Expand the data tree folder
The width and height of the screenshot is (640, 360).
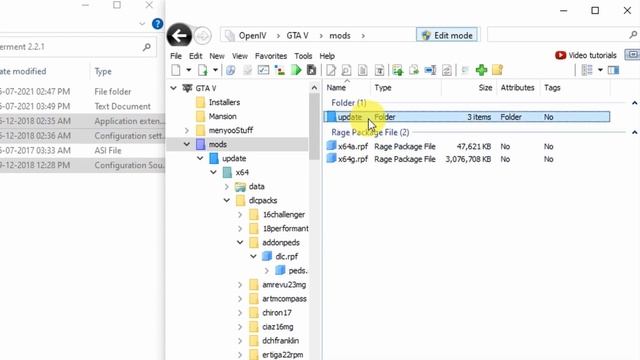(227, 187)
